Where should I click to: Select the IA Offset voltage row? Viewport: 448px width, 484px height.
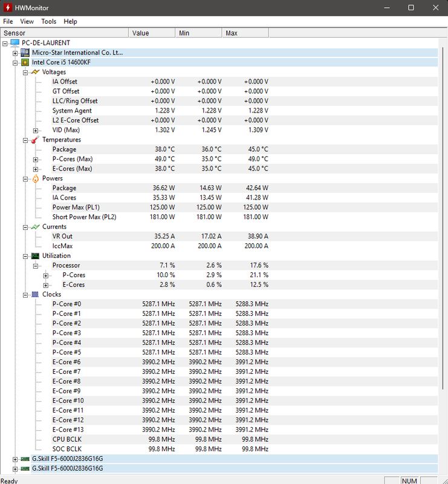(x=244, y=82)
